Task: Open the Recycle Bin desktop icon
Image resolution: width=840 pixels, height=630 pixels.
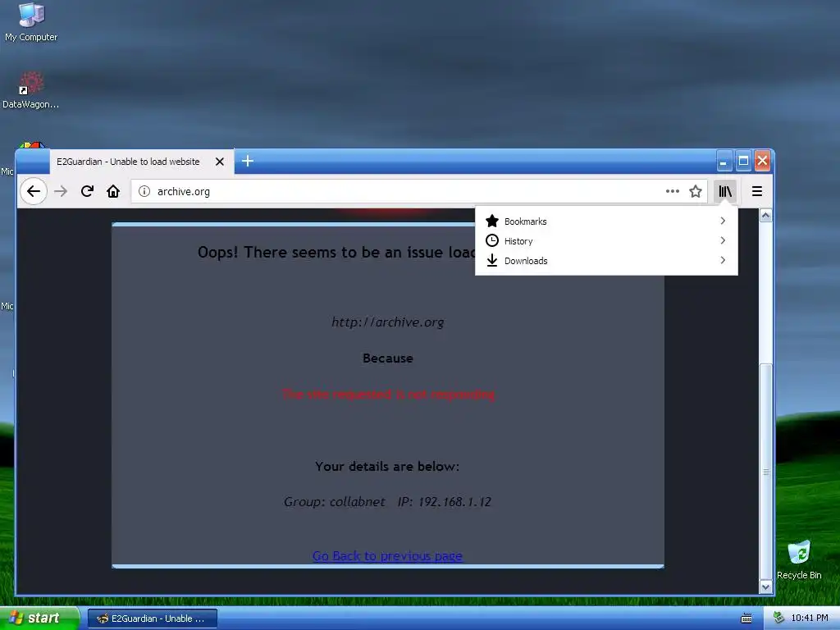Action: click(799, 559)
